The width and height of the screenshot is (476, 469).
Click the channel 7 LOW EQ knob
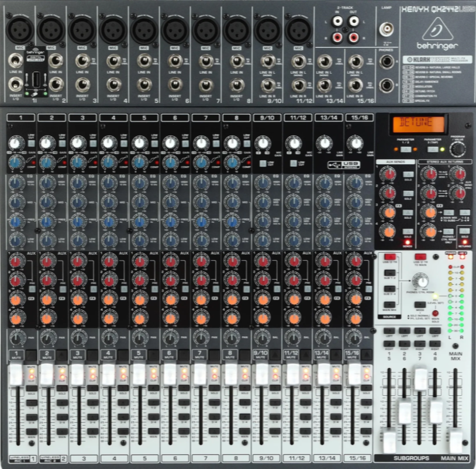[201, 240]
